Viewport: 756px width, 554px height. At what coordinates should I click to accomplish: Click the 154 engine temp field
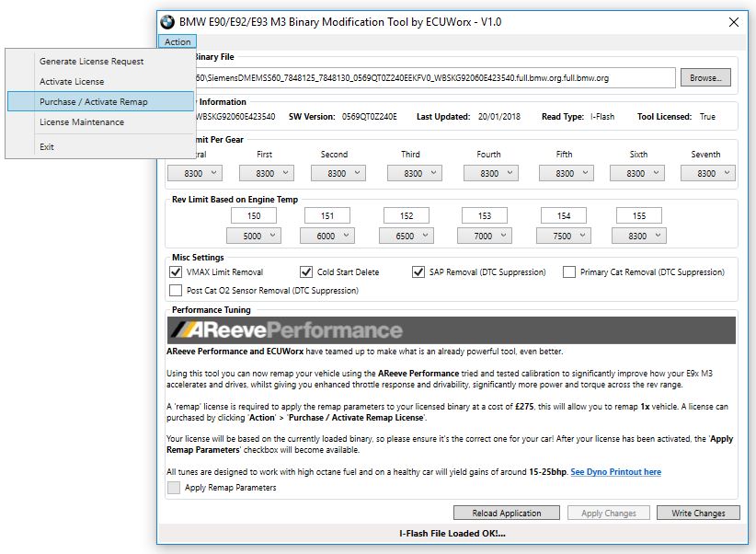coord(564,215)
